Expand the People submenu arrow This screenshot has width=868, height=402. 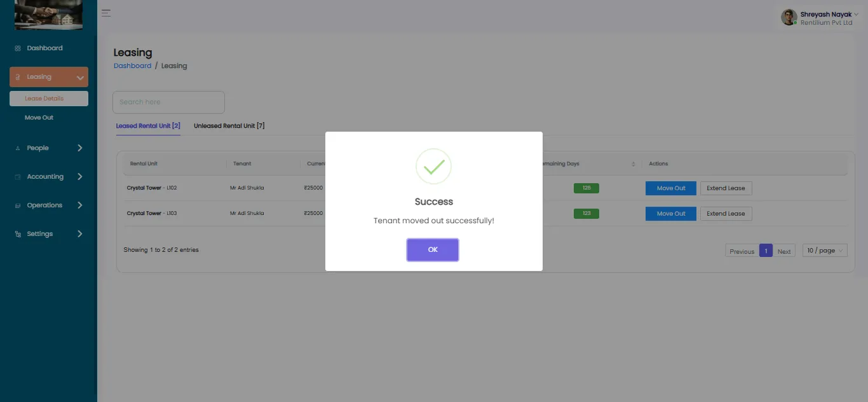point(80,148)
